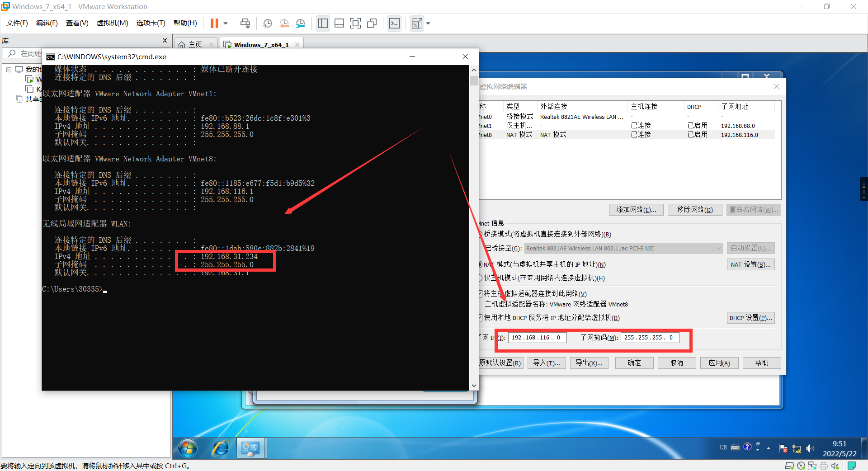Click 应用 button
Screen dimensions: 868x471
click(719, 363)
